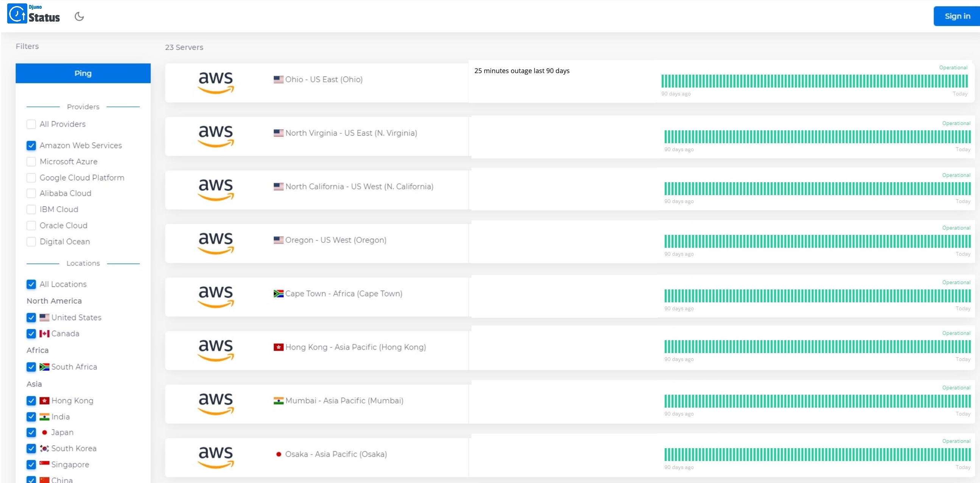Screen dimensions: 980x483
Task: Uncheck Canada location filter
Action: (x=31, y=334)
